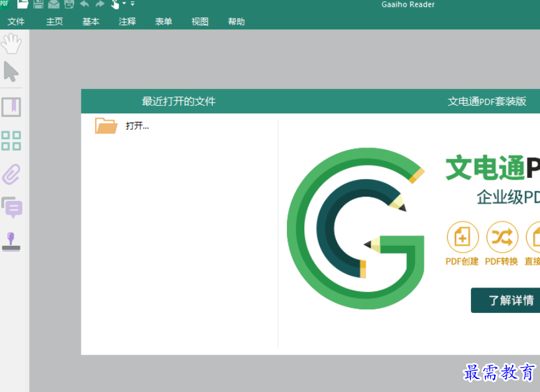Click the PDF转换 shuffle icon
The width and height of the screenshot is (540, 392).
(502, 237)
